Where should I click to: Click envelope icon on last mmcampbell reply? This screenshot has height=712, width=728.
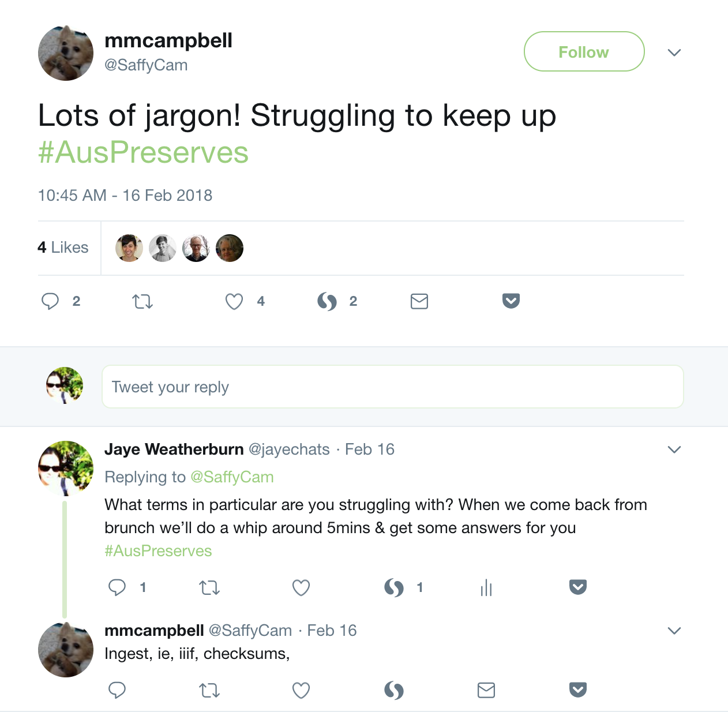pyautogui.click(x=486, y=690)
